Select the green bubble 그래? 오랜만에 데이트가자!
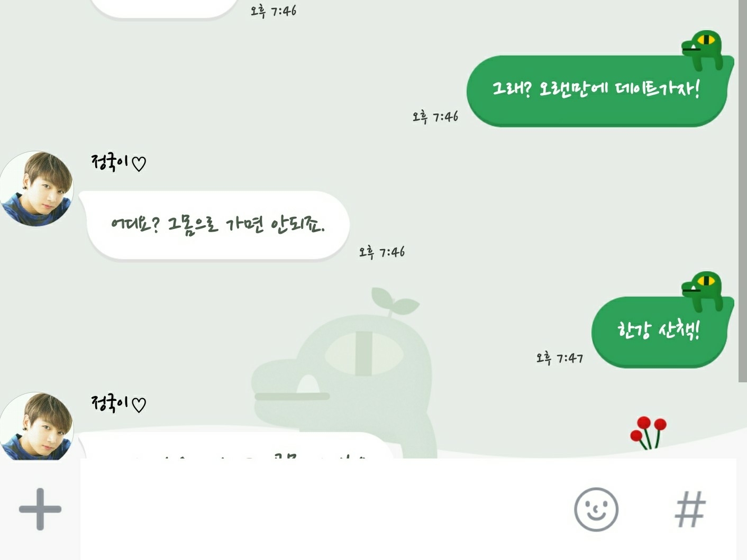The height and width of the screenshot is (560, 747). tap(597, 91)
